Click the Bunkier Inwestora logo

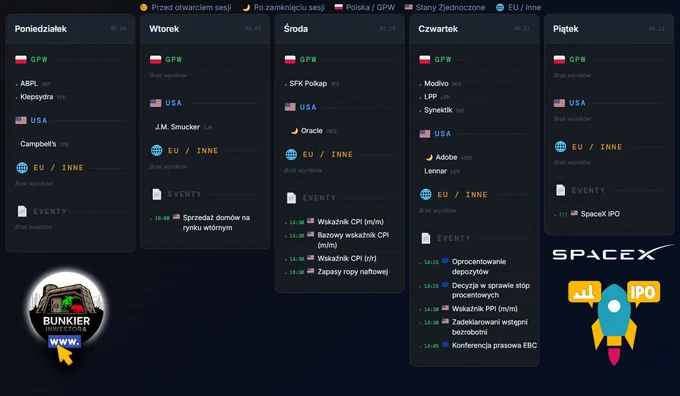pyautogui.click(x=66, y=309)
